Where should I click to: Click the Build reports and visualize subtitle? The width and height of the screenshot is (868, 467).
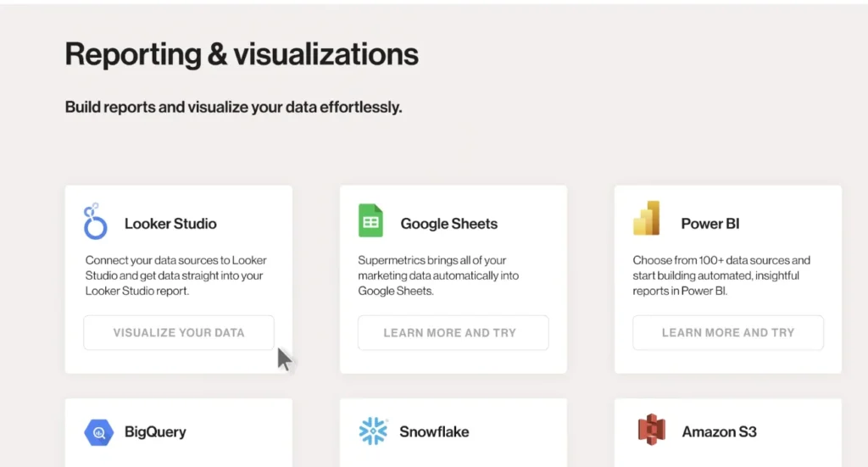[x=233, y=108]
